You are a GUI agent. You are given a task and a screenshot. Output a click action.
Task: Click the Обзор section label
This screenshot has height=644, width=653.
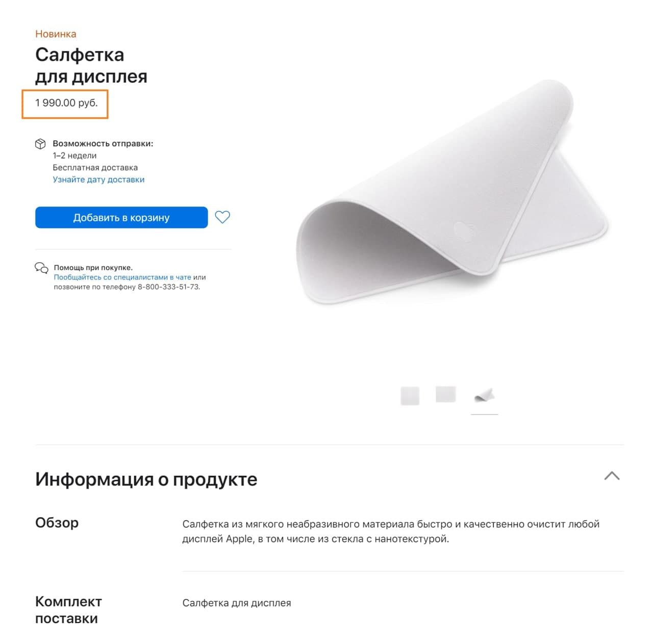(x=57, y=523)
